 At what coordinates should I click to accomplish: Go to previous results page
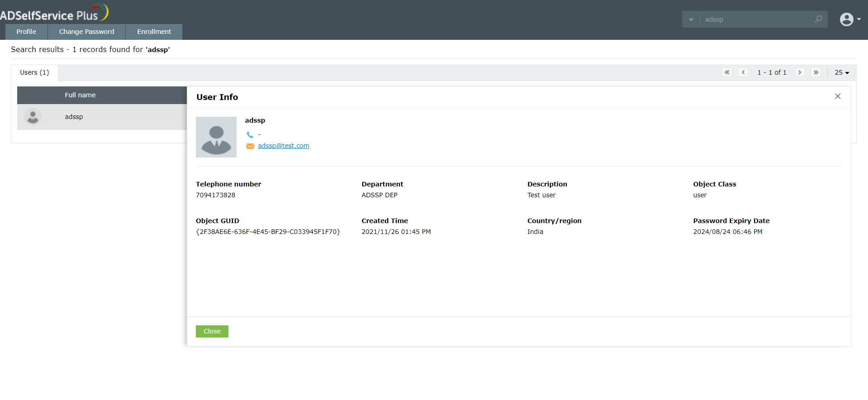(743, 72)
